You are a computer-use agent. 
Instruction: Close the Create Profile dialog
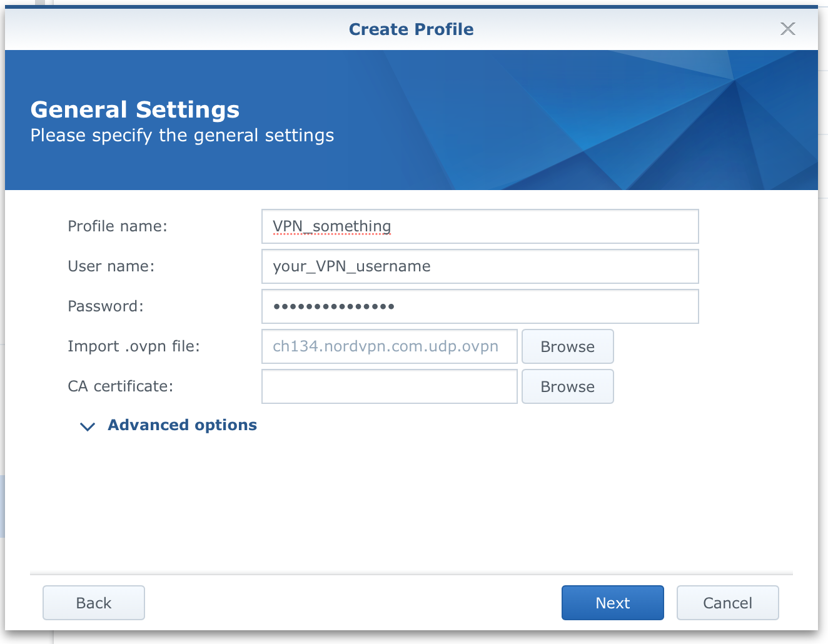(x=788, y=29)
